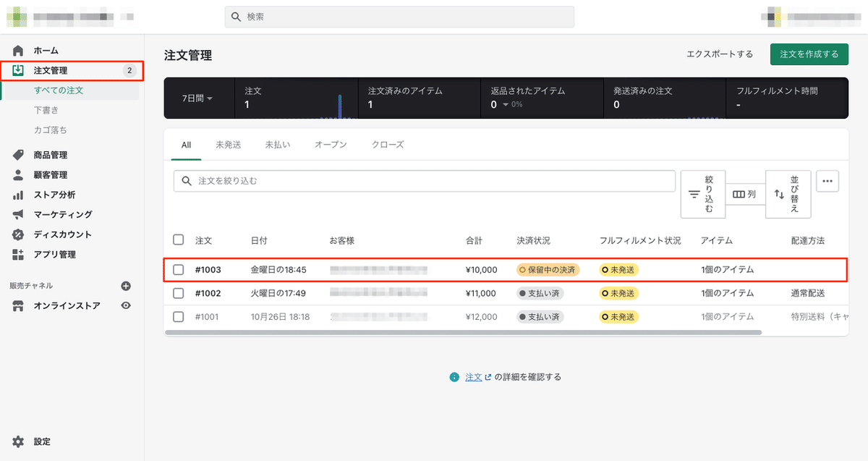Click the info icon beside 注文 link
Screen dimensions: 868x461
pos(454,377)
